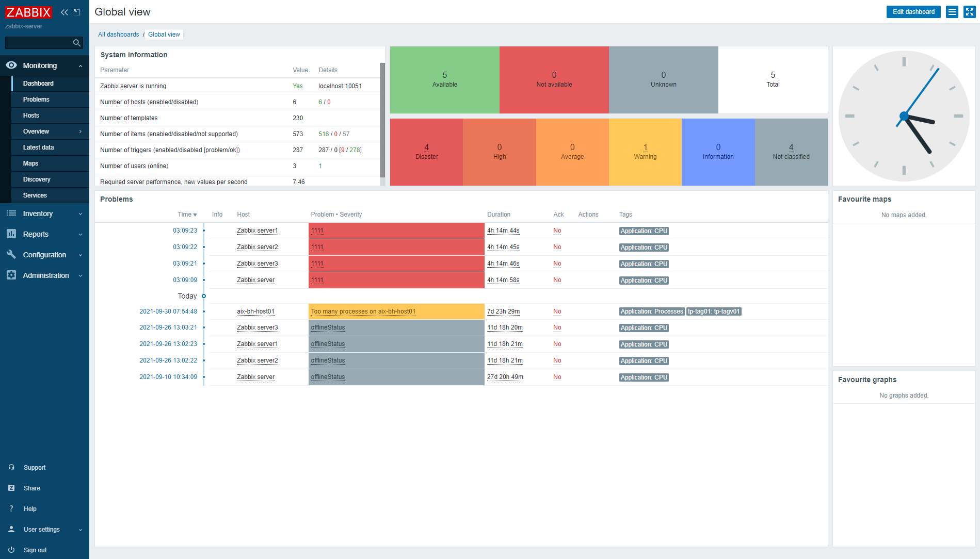
Task: Click the yellow Warning severity tile
Action: pos(645,152)
